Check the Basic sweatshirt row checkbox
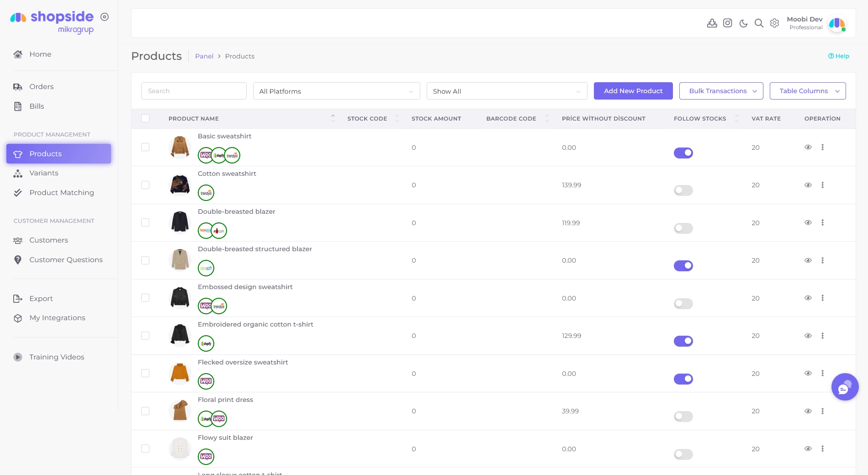868x475 pixels. [145, 147]
